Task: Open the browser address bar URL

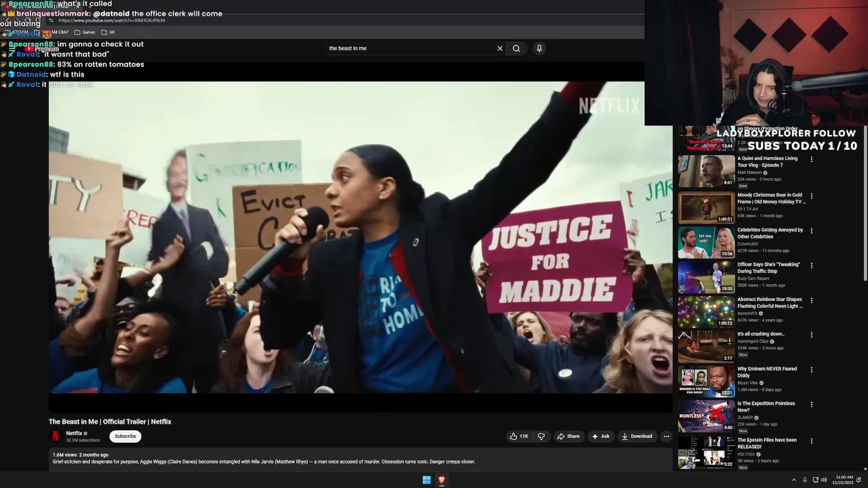Action: pyautogui.click(x=112, y=20)
